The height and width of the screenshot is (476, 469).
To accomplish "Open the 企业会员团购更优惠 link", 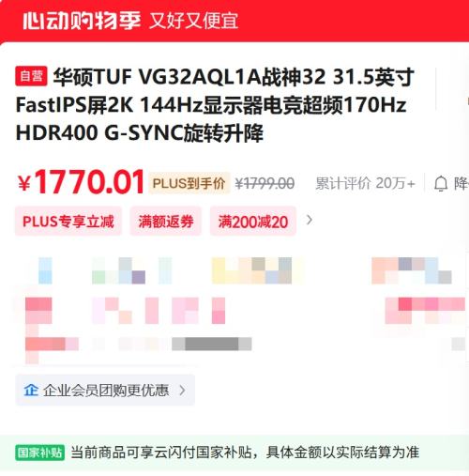I will point(105,390).
